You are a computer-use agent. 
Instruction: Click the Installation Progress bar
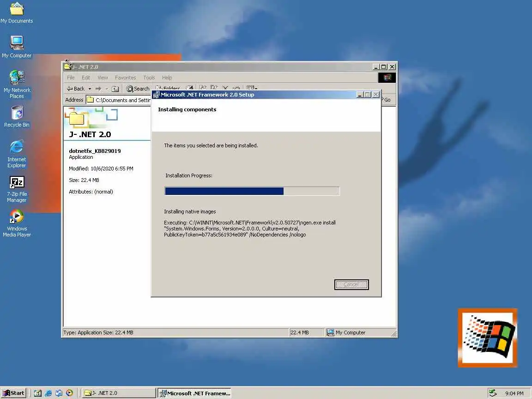(252, 191)
